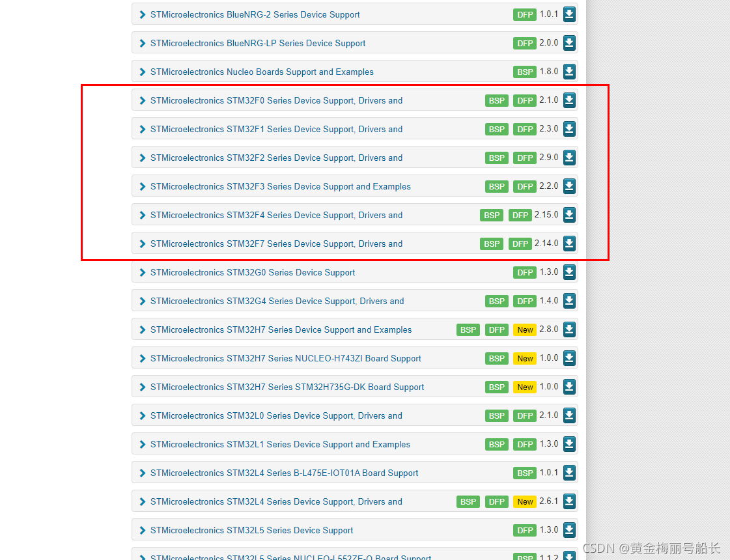
Task: Download the STM32L0 Series pack
Action: pos(569,415)
